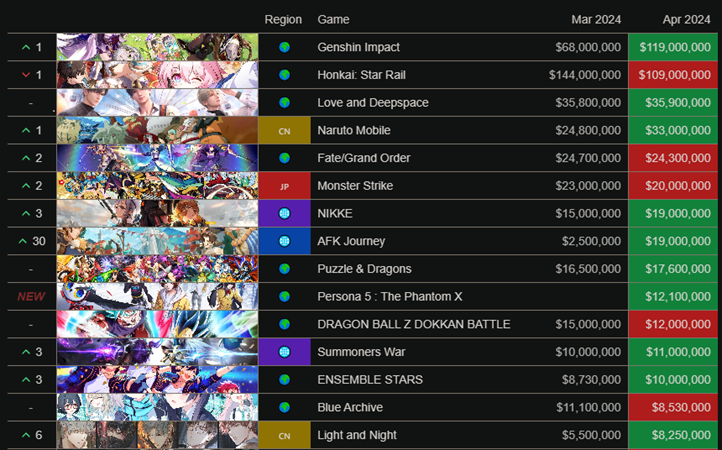Open the Fate/Grand Order banner image
The height and width of the screenshot is (450, 722).
[157, 158]
